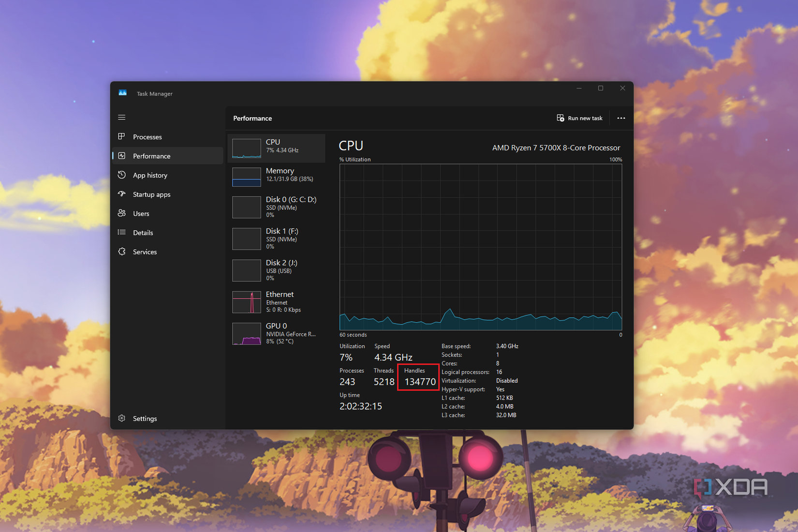
Task: Maximize the Task Manager window
Action: [601, 88]
